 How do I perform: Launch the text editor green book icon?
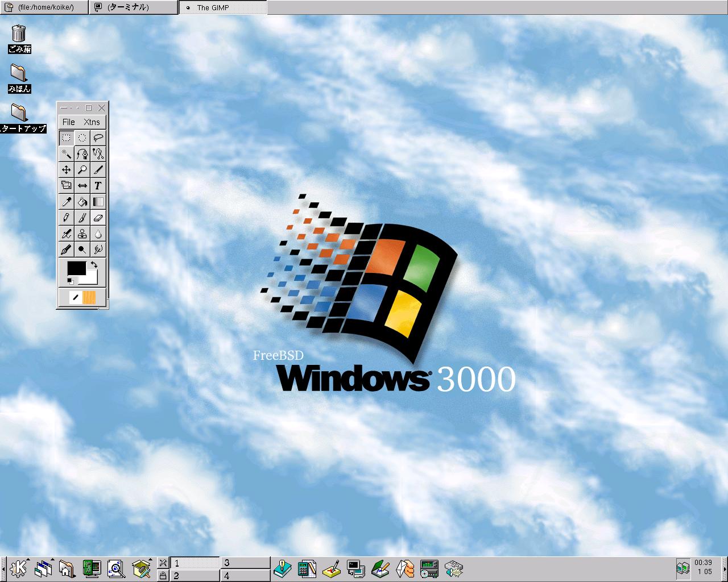coord(380,568)
